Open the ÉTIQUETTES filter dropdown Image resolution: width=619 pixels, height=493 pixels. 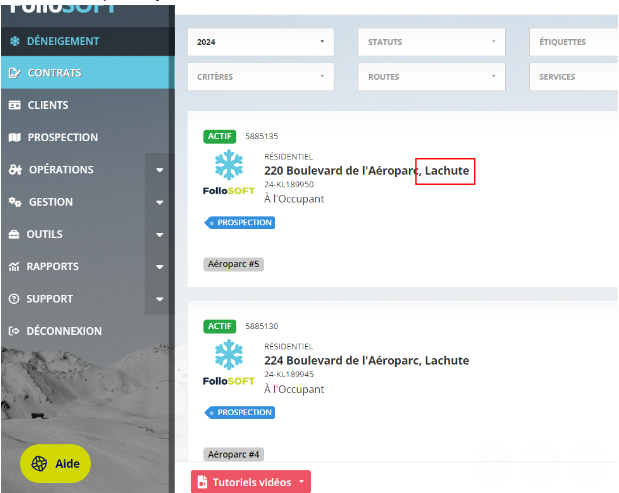pos(574,42)
